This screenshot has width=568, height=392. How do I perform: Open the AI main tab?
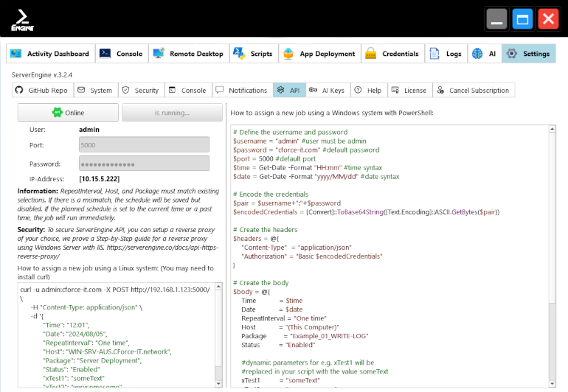pos(484,54)
